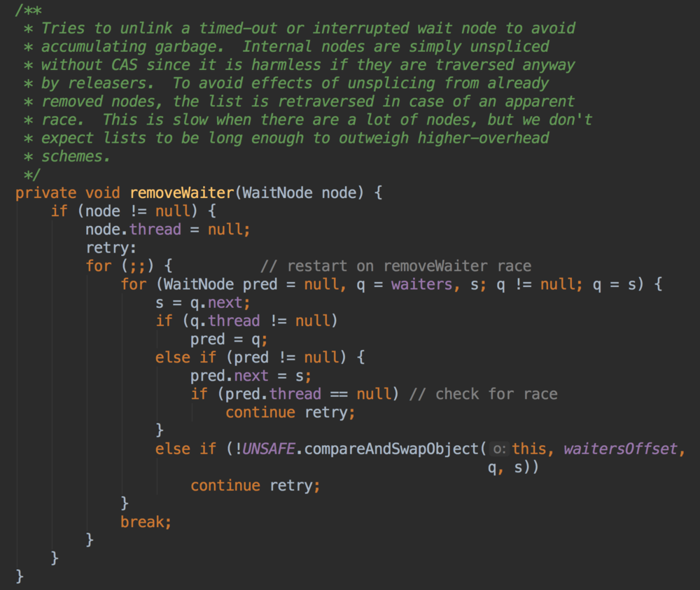Click the 'q, s))' continuation line
Viewport: 700px width, 590px height.
(x=513, y=468)
